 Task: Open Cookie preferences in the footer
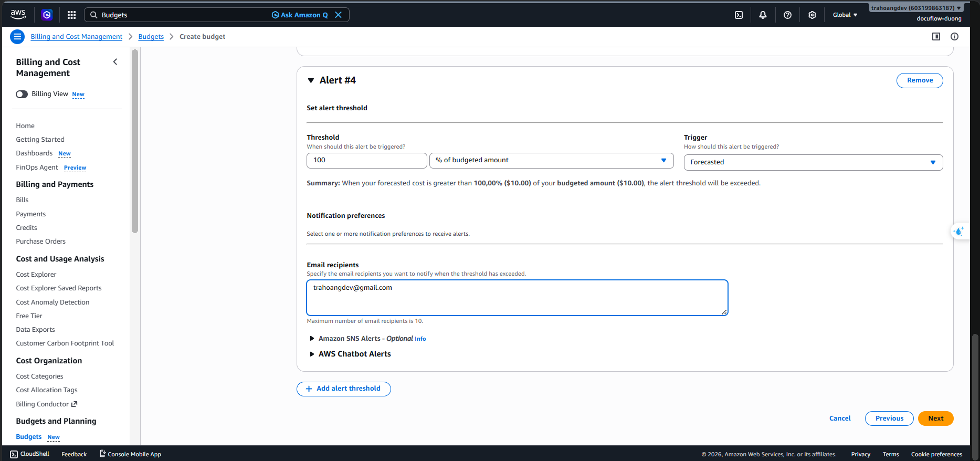click(936, 455)
